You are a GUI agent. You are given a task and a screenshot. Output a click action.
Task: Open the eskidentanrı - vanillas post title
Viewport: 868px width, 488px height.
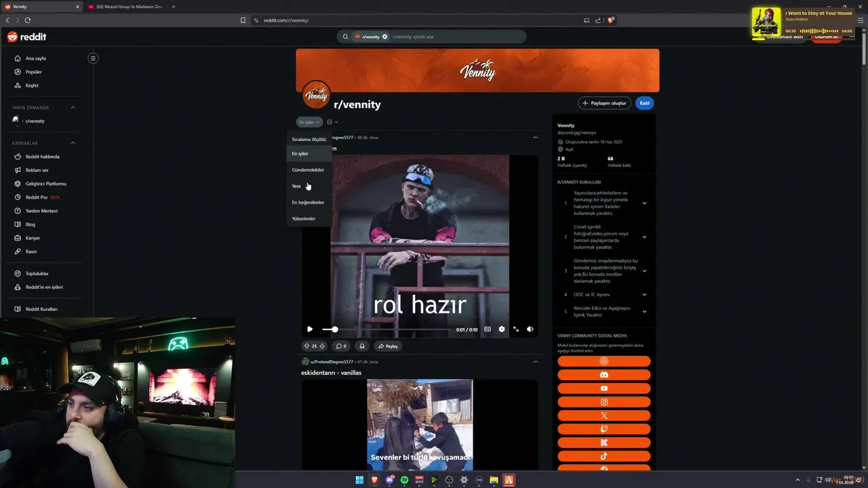pyautogui.click(x=331, y=373)
